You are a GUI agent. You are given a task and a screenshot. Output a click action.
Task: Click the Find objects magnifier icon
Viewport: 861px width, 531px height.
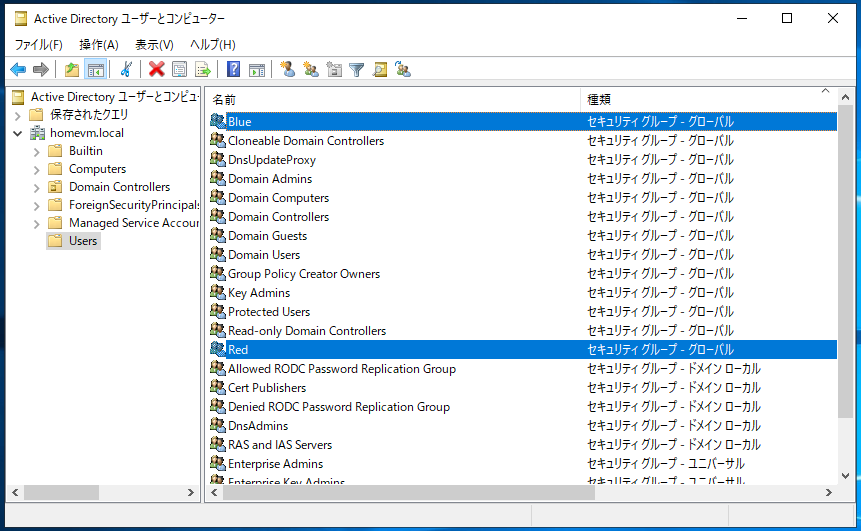[x=380, y=69]
